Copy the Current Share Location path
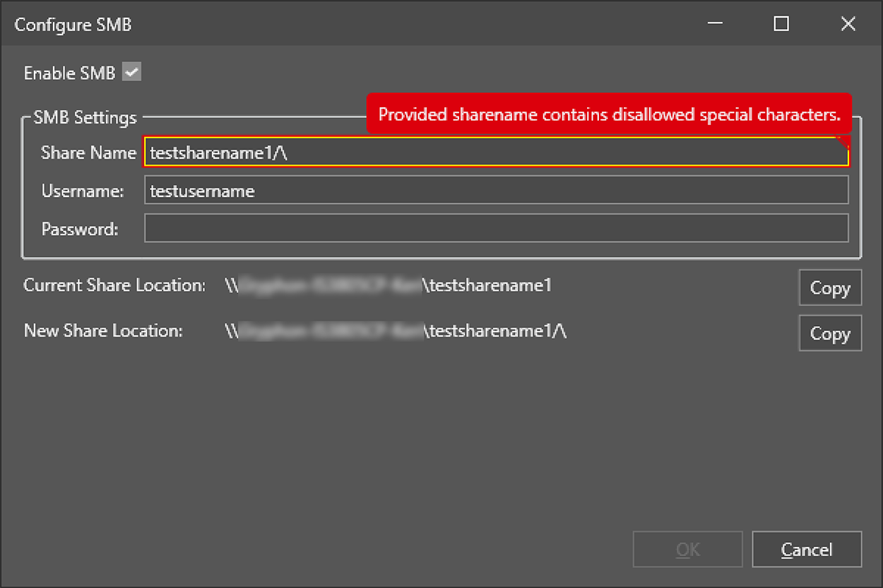Viewport: 883px width, 588px height. (x=829, y=288)
